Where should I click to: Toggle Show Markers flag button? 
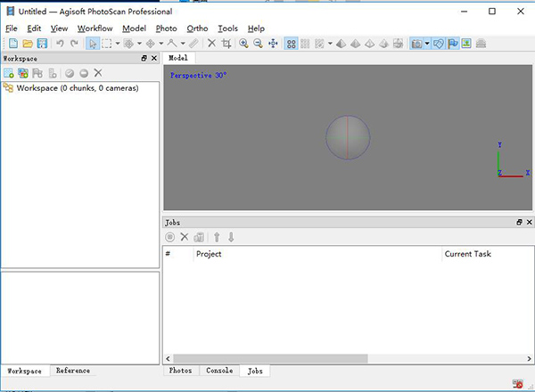(452, 43)
